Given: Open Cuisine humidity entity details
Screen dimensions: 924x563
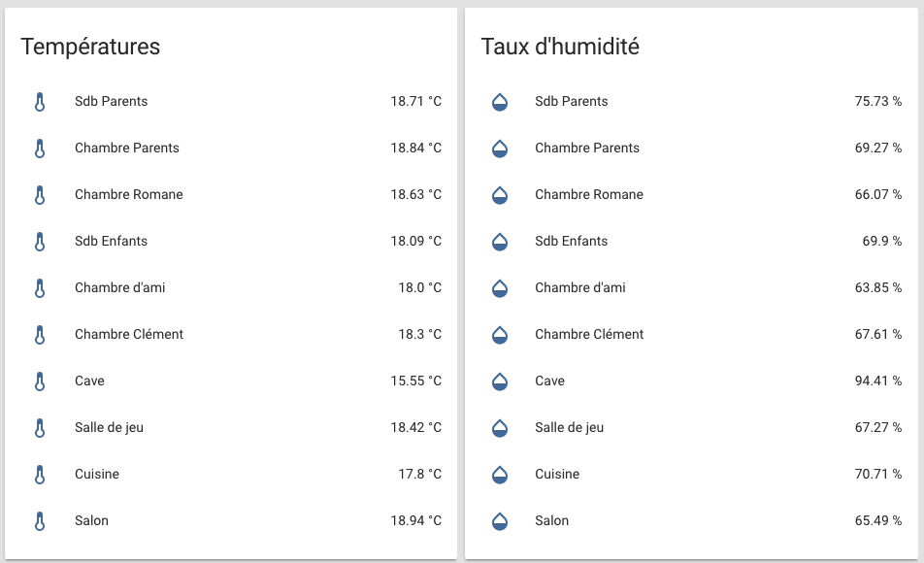Looking at the screenshot, I should pyautogui.click(x=557, y=475).
